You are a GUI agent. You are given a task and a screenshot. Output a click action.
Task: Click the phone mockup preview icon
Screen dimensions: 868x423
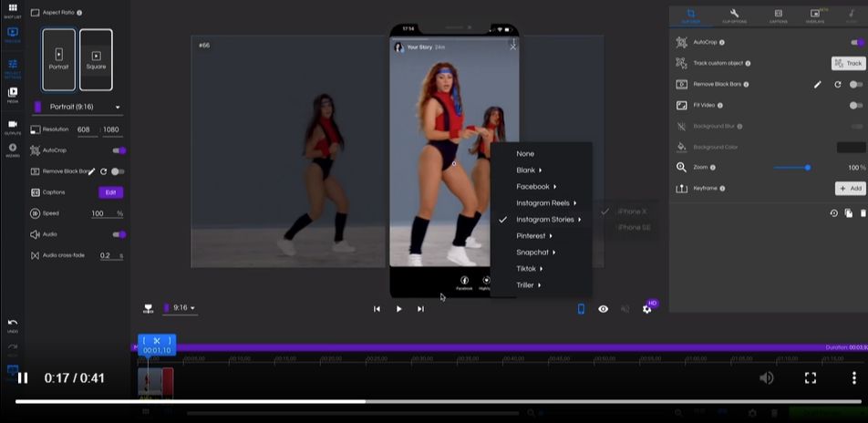coord(581,309)
